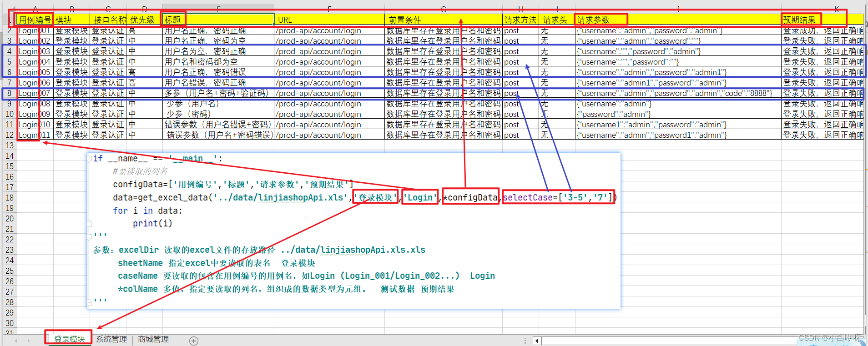Click the post method cell in row 12
The height and width of the screenshot is (346, 868).
(520, 135)
